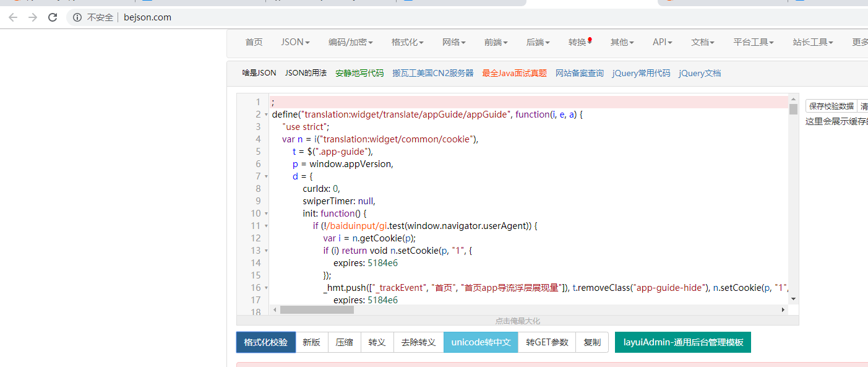Open the 最全Java面试真题 link
The height and width of the screenshot is (367, 868).
(x=514, y=73)
